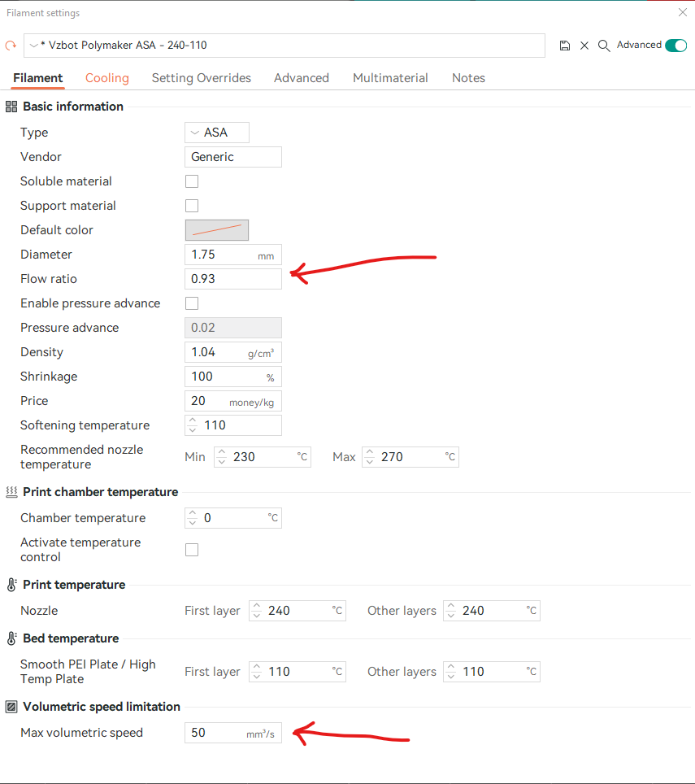Click the Print temperature thermometer icon
695x784 pixels.
(x=11, y=585)
